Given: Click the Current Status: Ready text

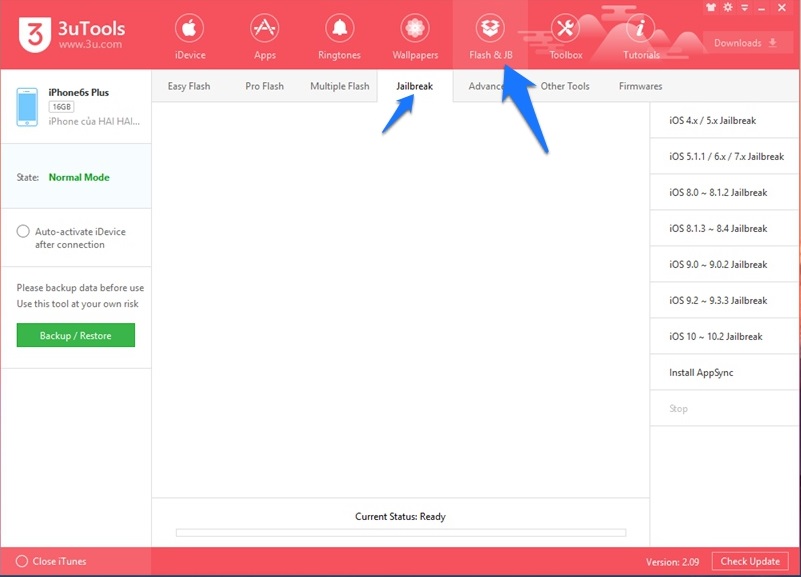Looking at the screenshot, I should point(400,516).
